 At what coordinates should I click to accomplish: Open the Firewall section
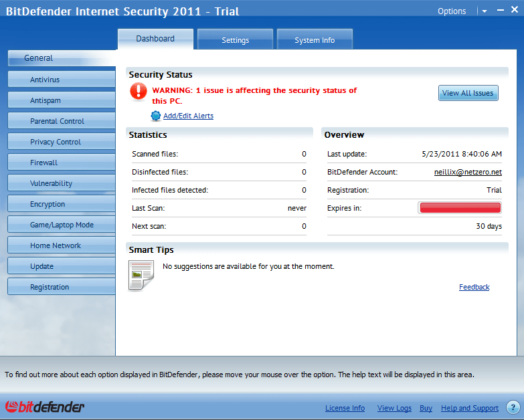[62, 163]
